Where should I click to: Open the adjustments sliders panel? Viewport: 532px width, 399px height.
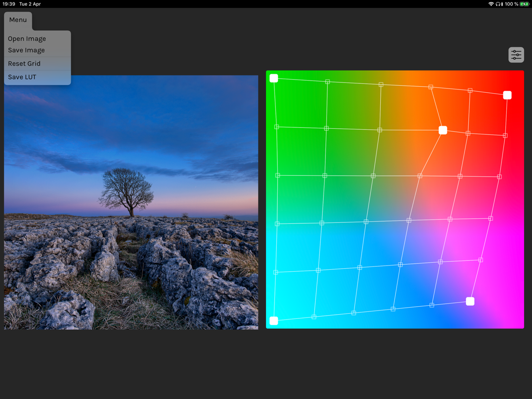click(x=516, y=55)
